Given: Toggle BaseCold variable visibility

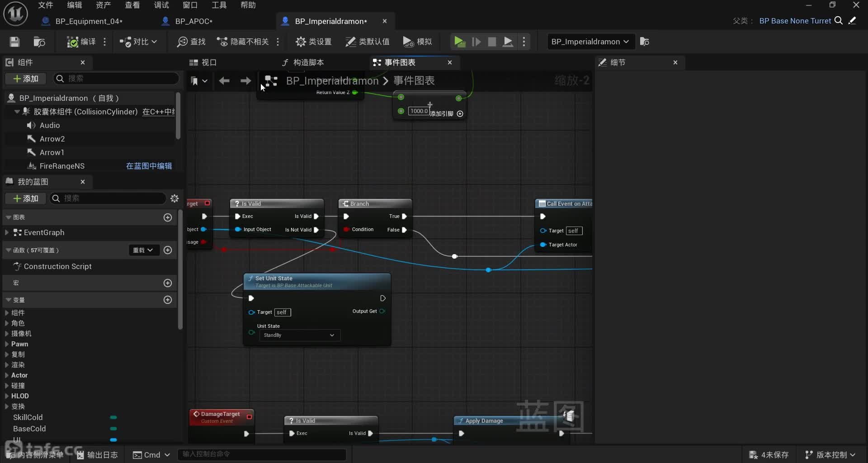Looking at the screenshot, I should pyautogui.click(x=113, y=429).
